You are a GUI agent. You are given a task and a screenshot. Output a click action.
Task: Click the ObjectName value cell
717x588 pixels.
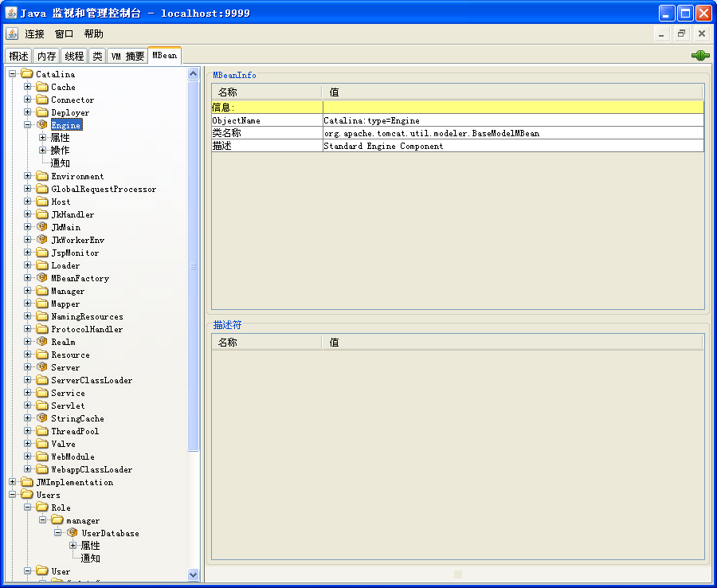tap(512, 120)
